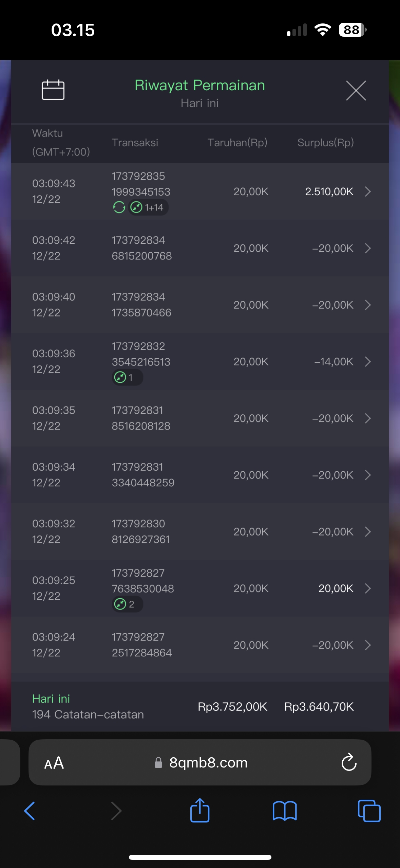400x868 pixels.
Task: Expand the 03:09:36 record with −14,00K surplus
Action: [368, 362]
